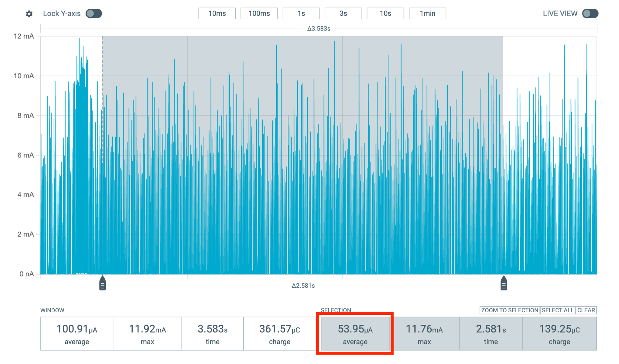Select the 10ms time window
This screenshot has width=619, height=364.
pos(216,13)
